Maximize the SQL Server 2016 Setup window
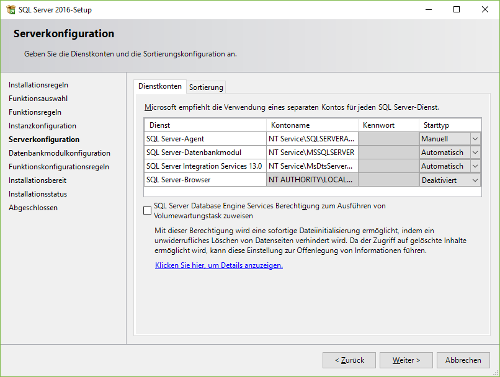The width and height of the screenshot is (500, 377). click(x=457, y=9)
